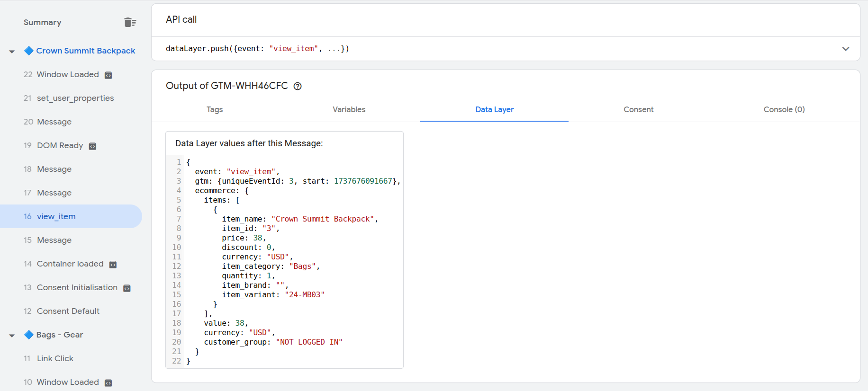868x391 pixels.
Task: Select the 12 Consent Default event
Action: (68, 311)
